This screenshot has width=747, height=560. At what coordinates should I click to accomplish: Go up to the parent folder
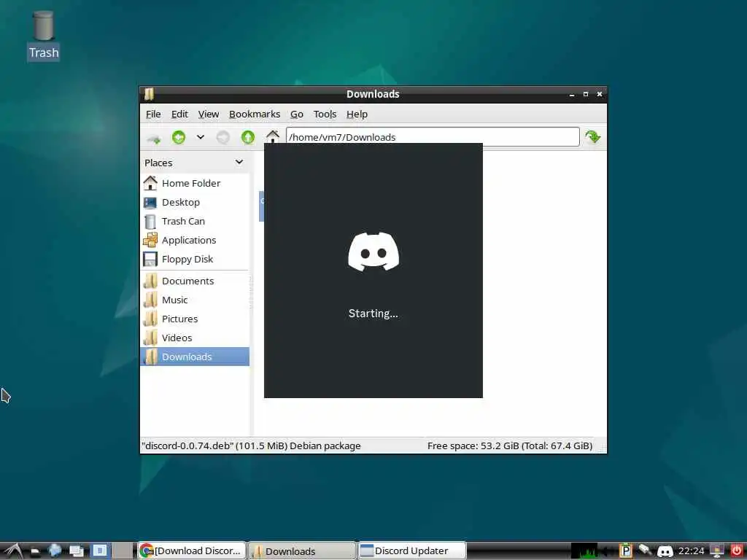(x=248, y=138)
